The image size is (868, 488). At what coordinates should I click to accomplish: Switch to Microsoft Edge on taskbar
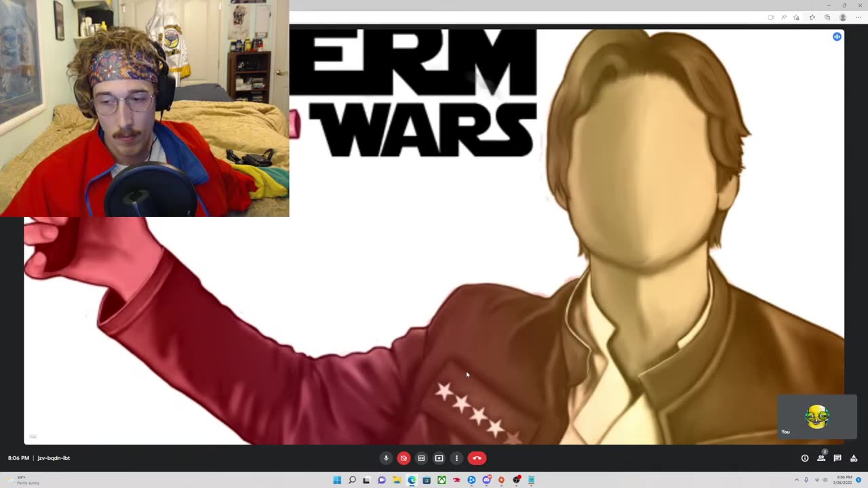pyautogui.click(x=412, y=480)
